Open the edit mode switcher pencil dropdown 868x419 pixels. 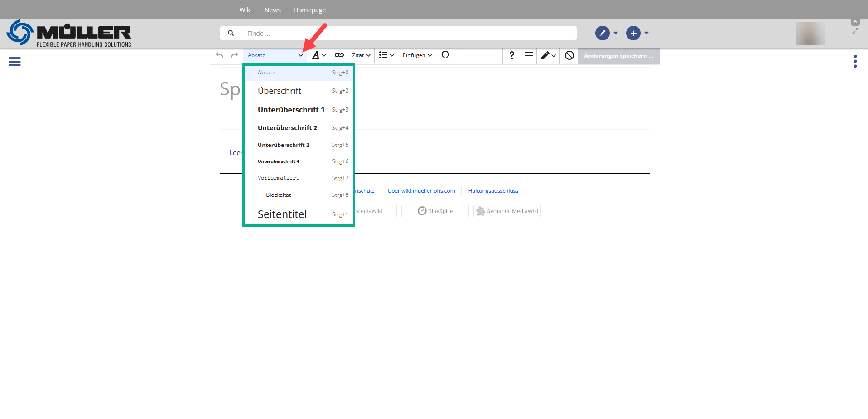[x=548, y=55]
